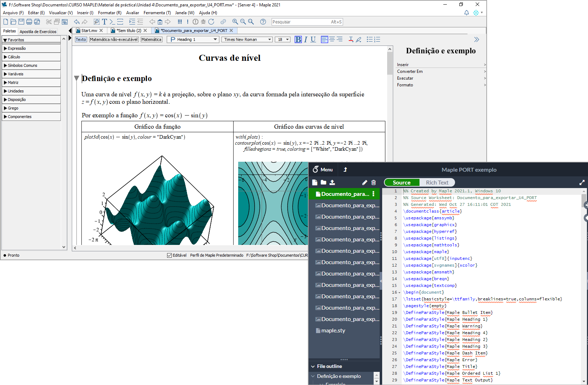Create new file in Overleaf file panel
Screen dimensions: 588x385
click(315, 182)
